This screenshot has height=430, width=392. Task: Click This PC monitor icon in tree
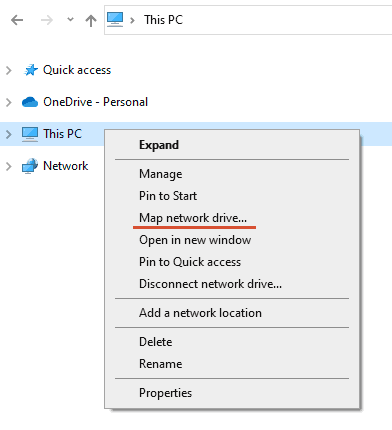coord(30,134)
